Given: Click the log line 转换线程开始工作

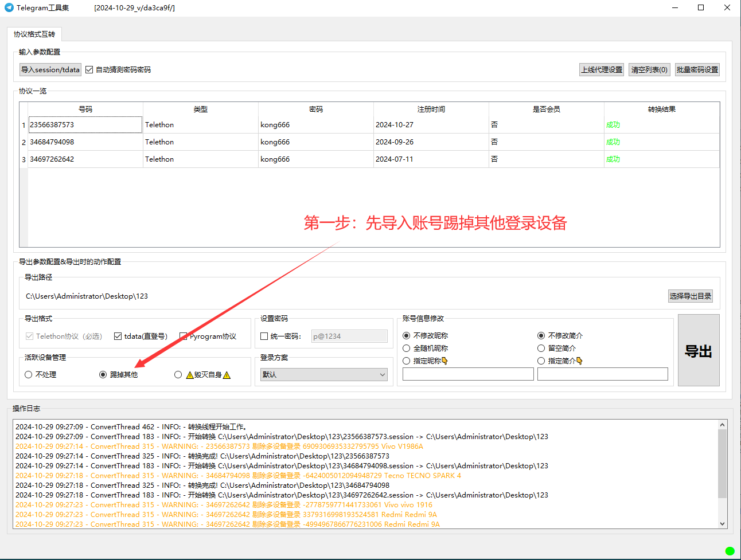Looking at the screenshot, I should (131, 426).
